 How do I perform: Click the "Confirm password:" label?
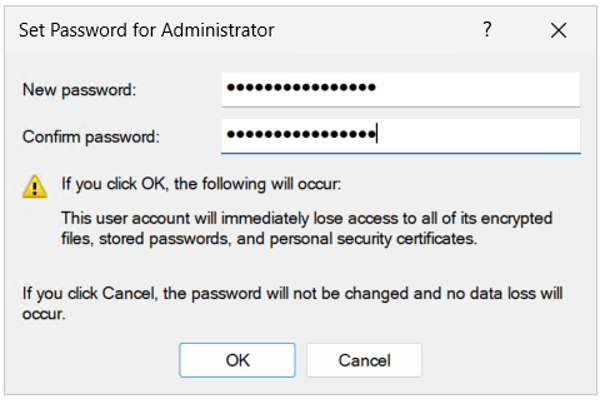pyautogui.click(x=91, y=136)
